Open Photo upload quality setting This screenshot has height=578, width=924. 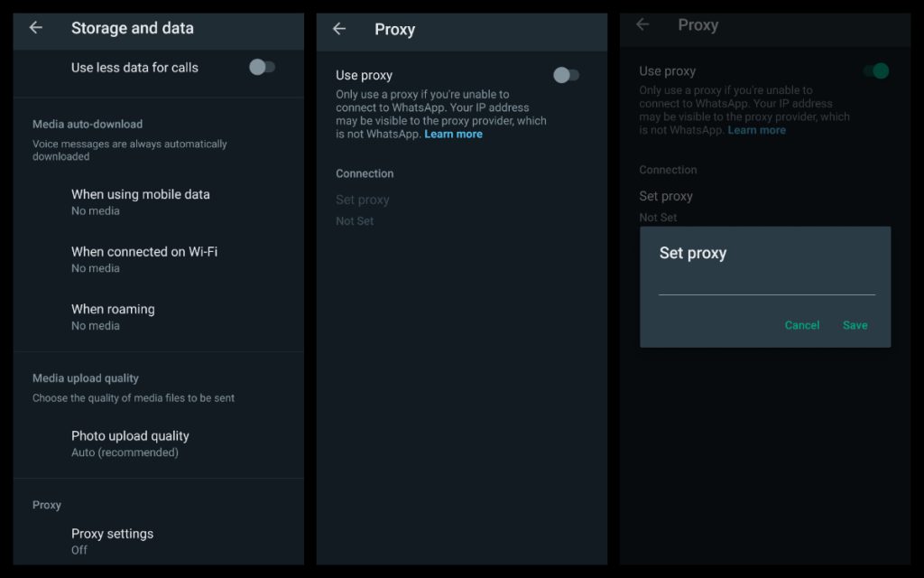point(159,443)
